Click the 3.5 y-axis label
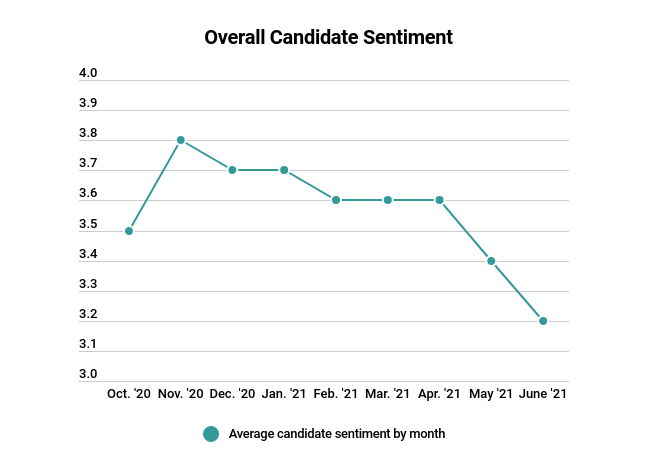 [88, 225]
